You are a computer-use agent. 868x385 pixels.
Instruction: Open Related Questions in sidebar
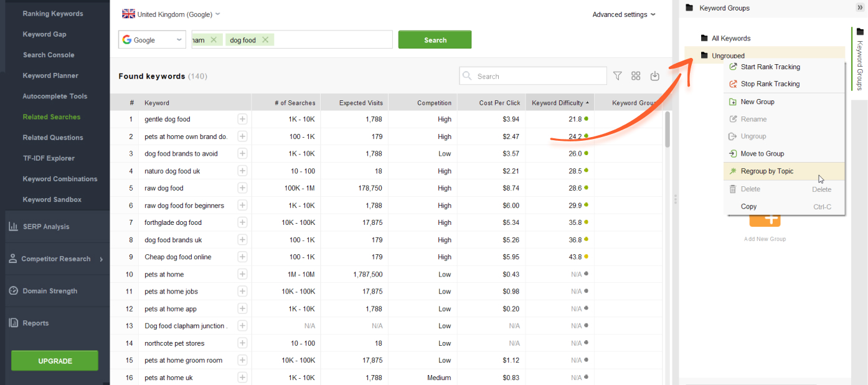[53, 138]
